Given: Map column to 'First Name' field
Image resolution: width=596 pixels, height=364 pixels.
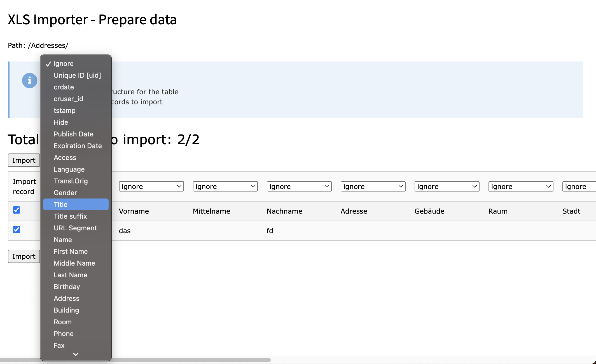Looking at the screenshot, I should [76, 252].
